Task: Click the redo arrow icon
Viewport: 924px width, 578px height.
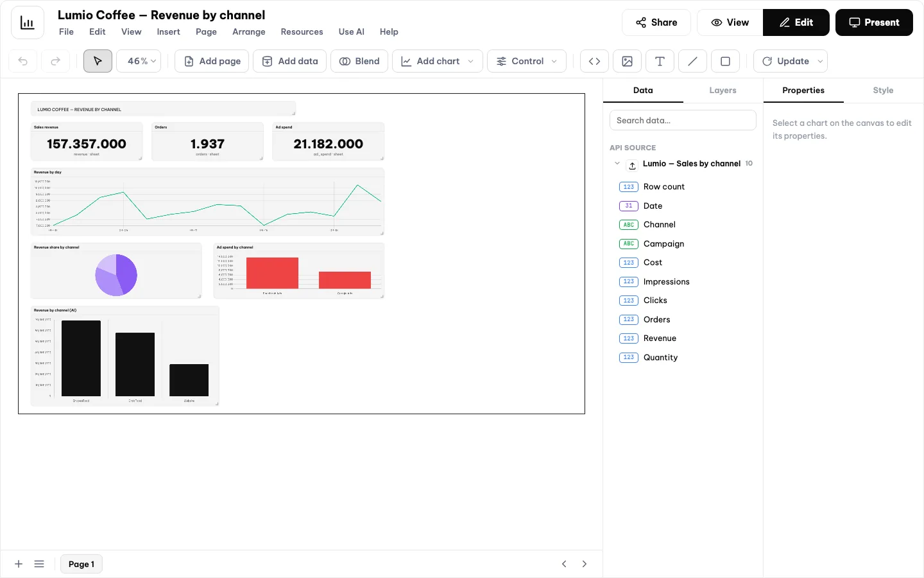Action: coord(56,61)
